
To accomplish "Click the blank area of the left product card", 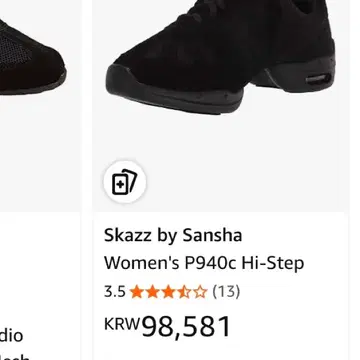I will (x=40, y=267).
